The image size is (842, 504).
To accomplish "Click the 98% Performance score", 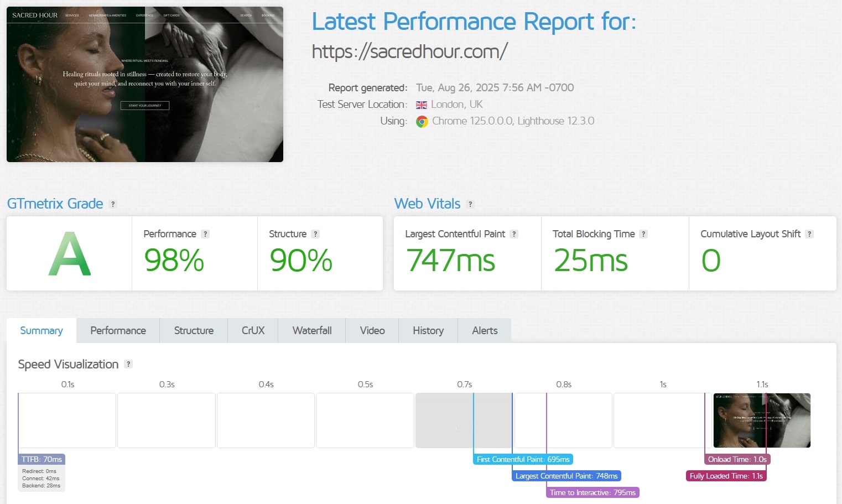I will (x=174, y=260).
